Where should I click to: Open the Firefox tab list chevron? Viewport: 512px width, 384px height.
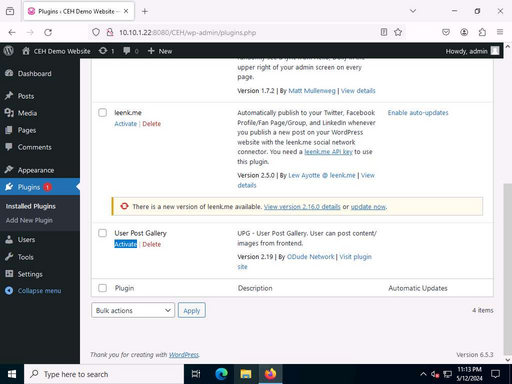413,11
